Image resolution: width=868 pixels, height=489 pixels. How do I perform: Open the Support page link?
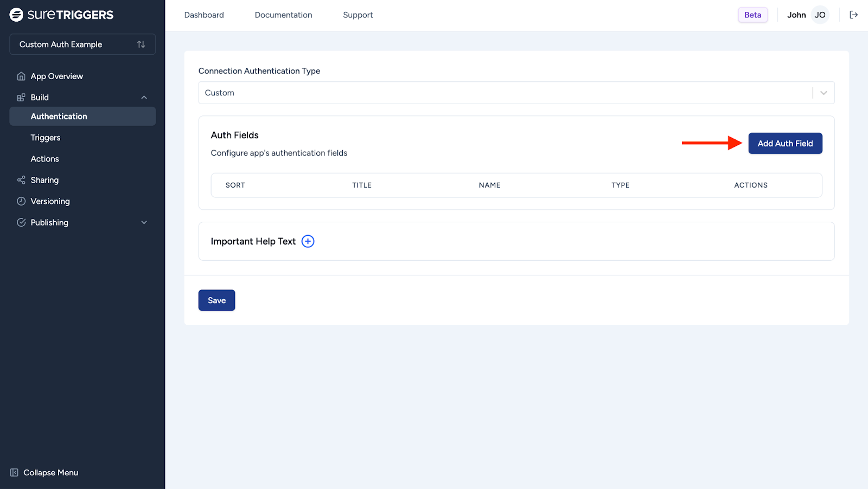click(x=358, y=15)
